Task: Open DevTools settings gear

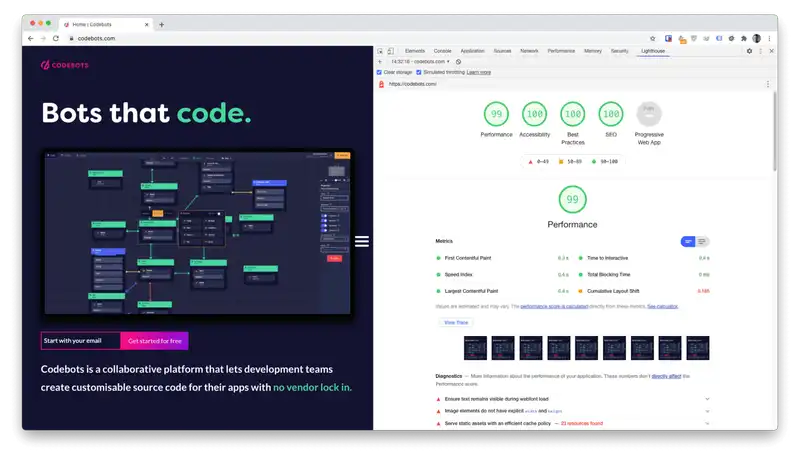Action: [x=749, y=50]
